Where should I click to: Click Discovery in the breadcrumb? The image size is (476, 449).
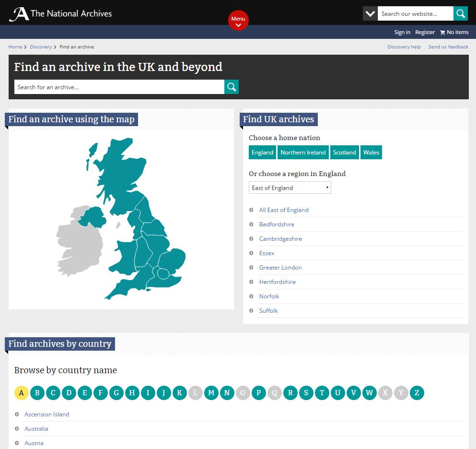41,47
